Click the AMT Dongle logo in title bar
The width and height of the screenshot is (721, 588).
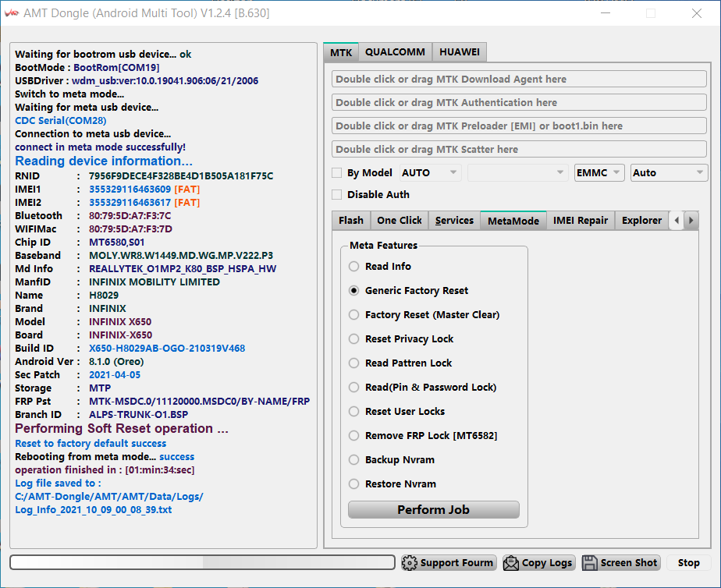[12, 13]
